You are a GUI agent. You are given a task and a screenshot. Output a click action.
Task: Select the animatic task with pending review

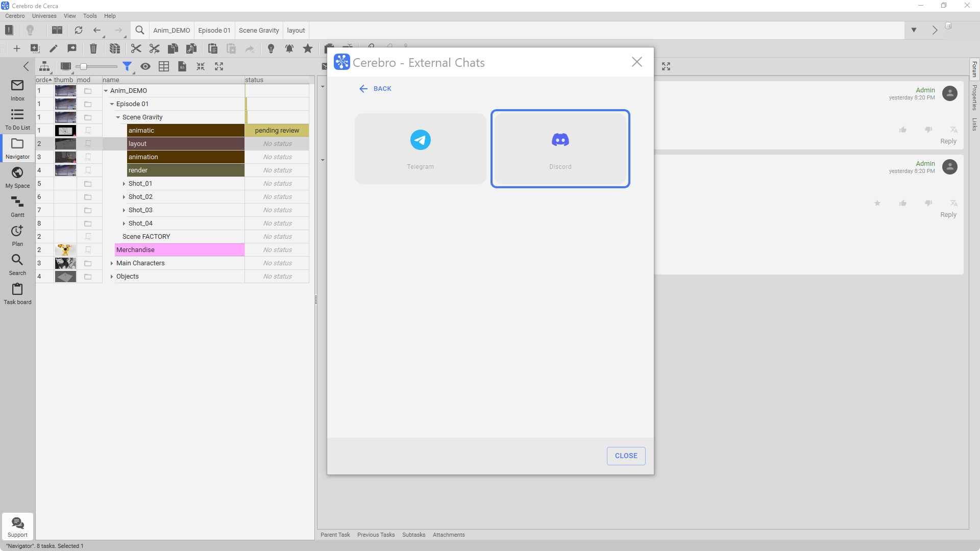tap(186, 131)
